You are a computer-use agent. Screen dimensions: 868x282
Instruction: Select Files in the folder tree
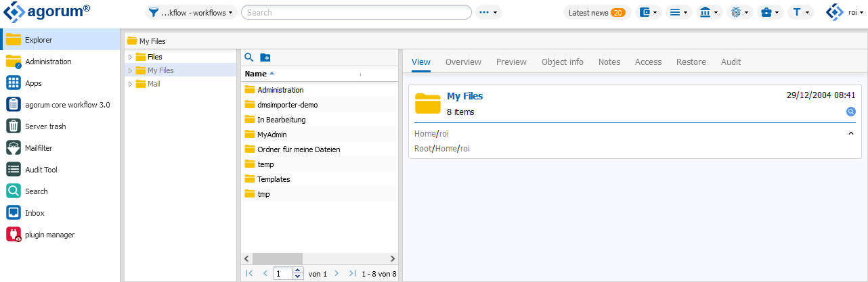coord(155,57)
